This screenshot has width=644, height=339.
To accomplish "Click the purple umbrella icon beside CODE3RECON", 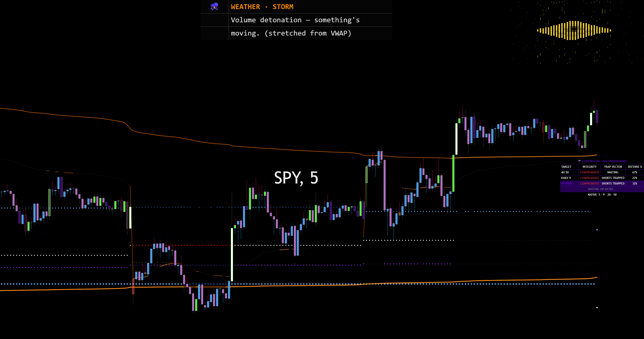I will click(x=579, y=161).
